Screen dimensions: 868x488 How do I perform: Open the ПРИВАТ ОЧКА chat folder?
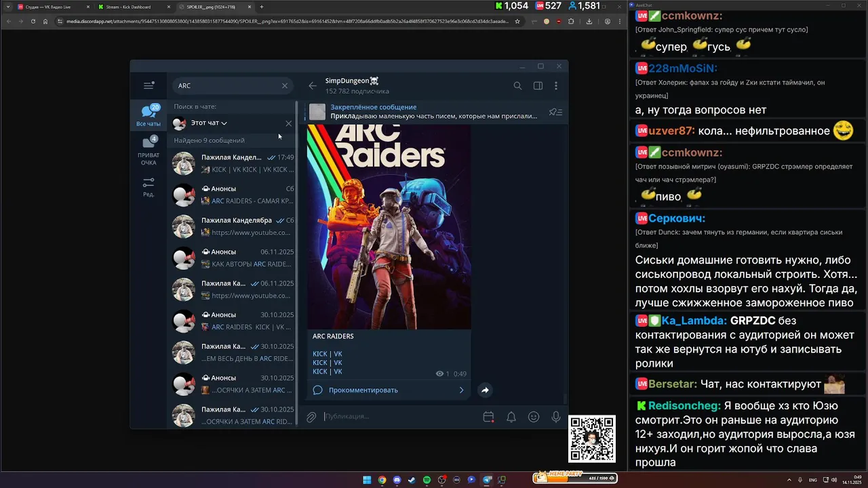(149, 150)
